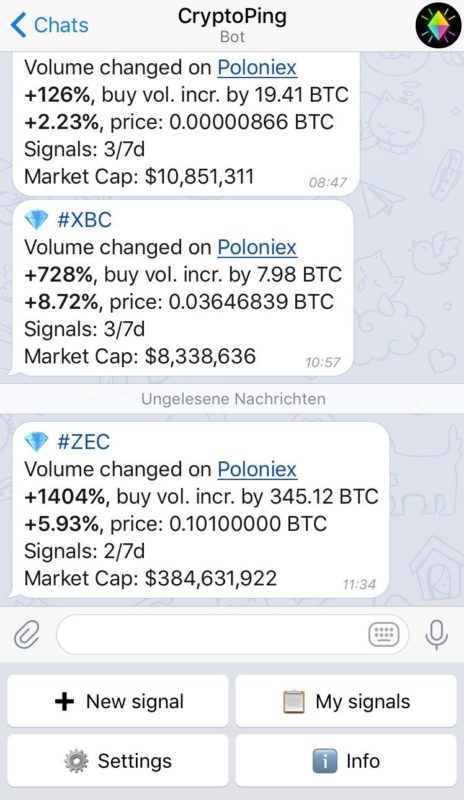
Task: Open Poloniex link in XBC message
Action: [257, 247]
